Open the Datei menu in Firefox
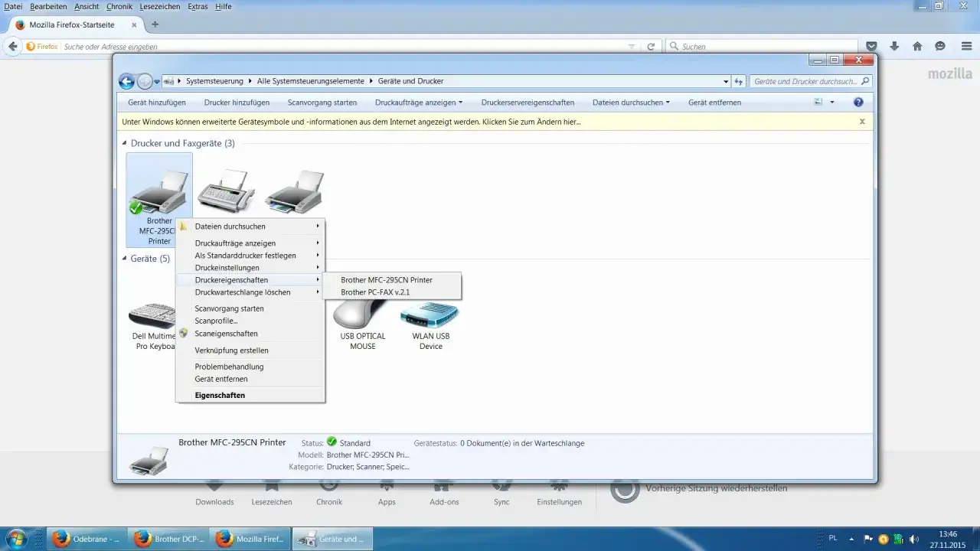This screenshot has width=980, height=551. pos(13,6)
